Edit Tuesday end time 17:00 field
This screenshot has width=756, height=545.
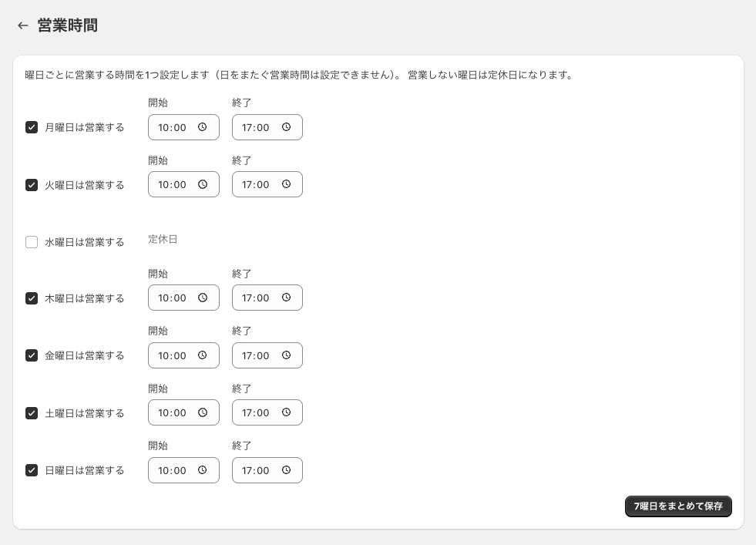[x=267, y=184]
